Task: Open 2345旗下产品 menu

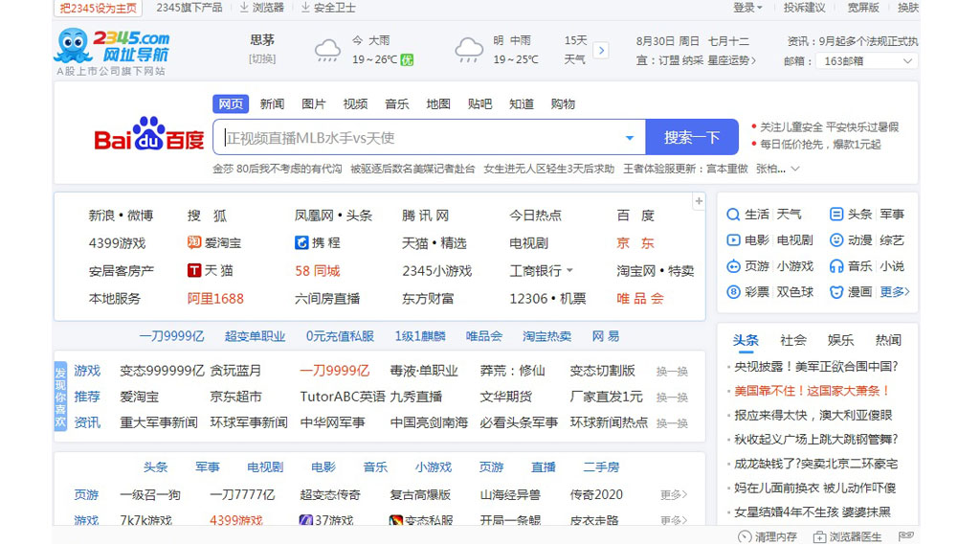Action: click(x=189, y=8)
